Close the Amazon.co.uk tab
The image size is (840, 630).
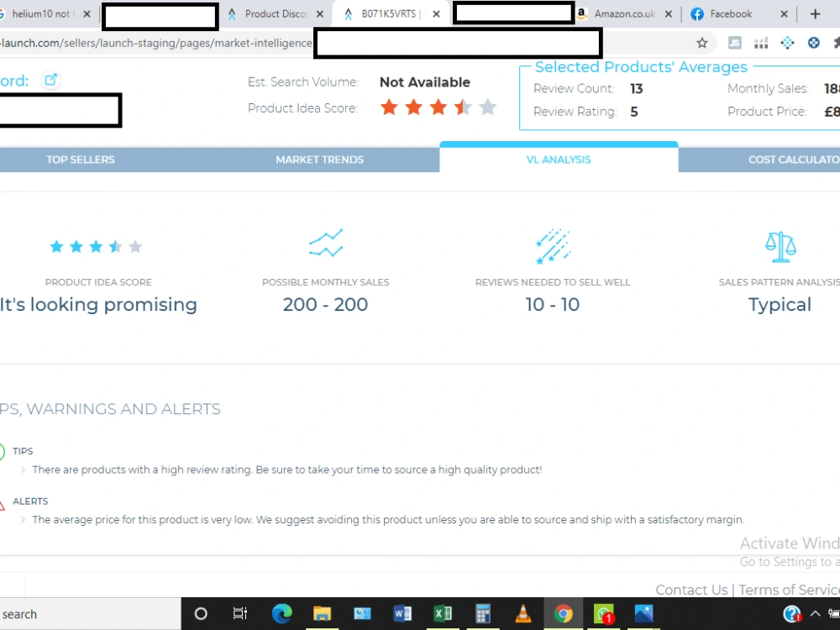tap(668, 14)
